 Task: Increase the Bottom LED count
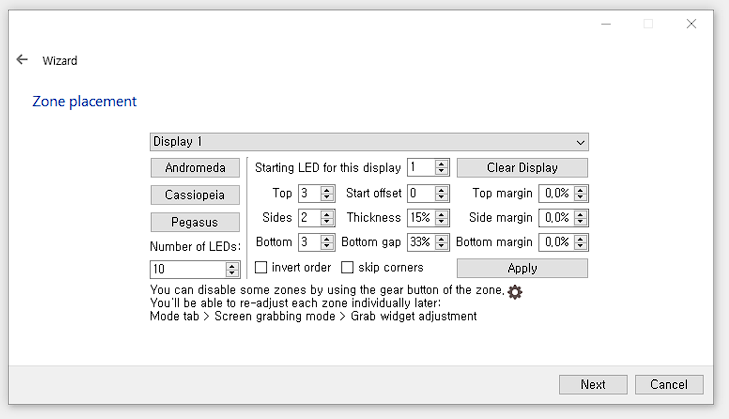(x=327, y=238)
